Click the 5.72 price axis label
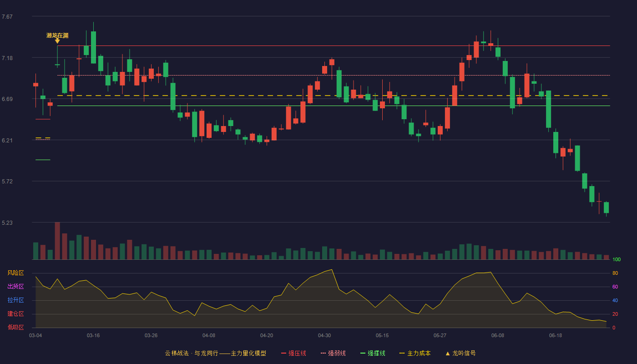 (x=7, y=182)
